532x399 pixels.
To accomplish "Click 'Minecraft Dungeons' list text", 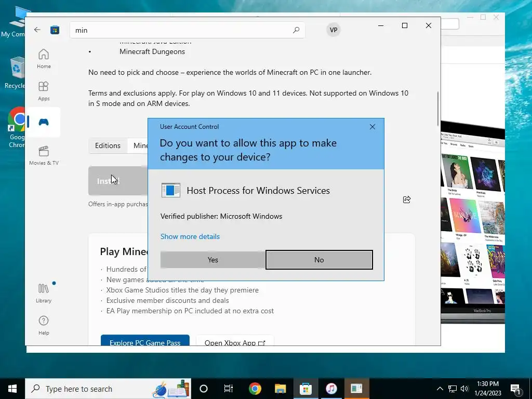I will click(x=152, y=51).
